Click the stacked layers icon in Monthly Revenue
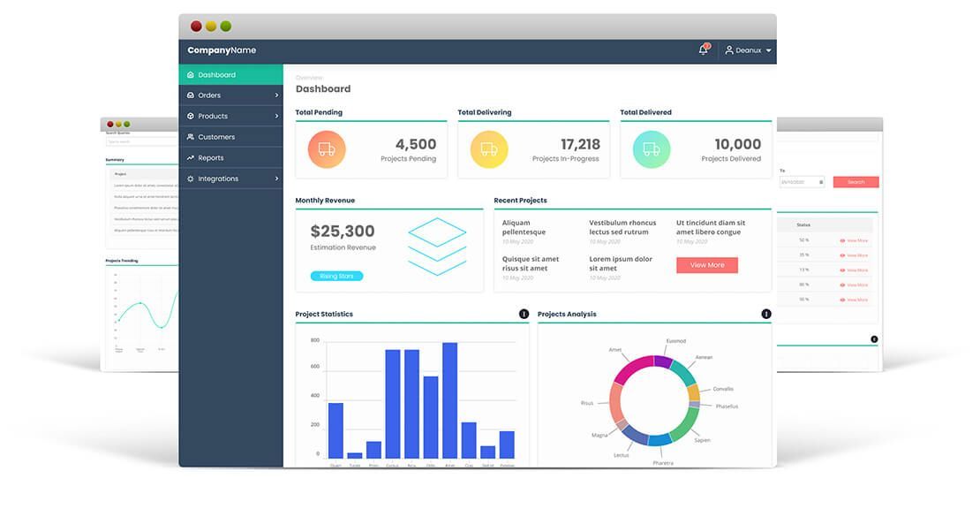The width and height of the screenshot is (980, 509). 437,247
